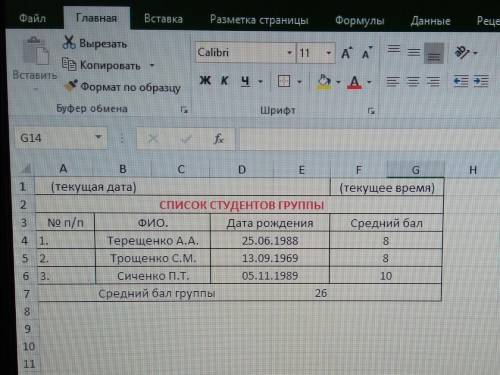Open font name dropdown Calibri
This screenshot has width=500, height=375.
(290, 53)
